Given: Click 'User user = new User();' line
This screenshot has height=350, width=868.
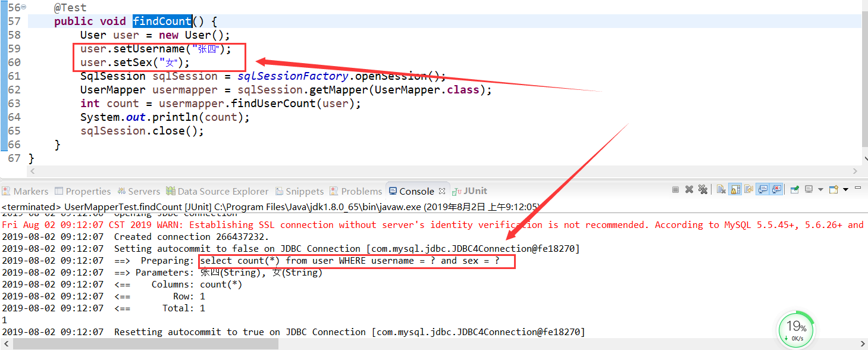Looking at the screenshot, I should 155,35.
